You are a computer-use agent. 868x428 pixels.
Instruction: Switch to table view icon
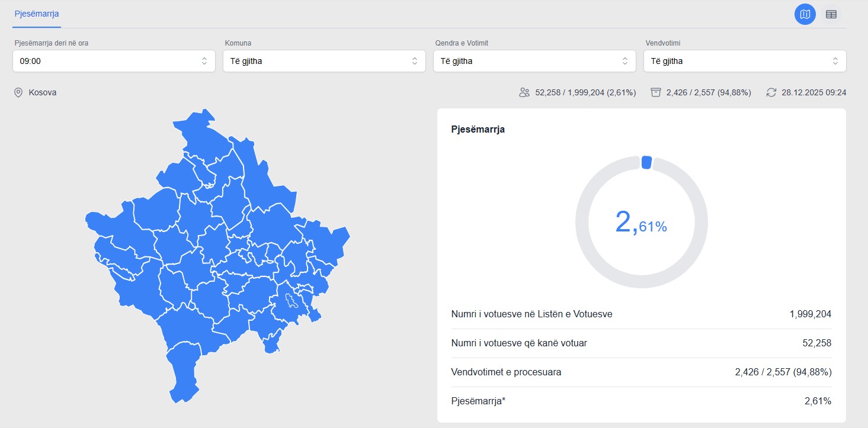tap(831, 14)
